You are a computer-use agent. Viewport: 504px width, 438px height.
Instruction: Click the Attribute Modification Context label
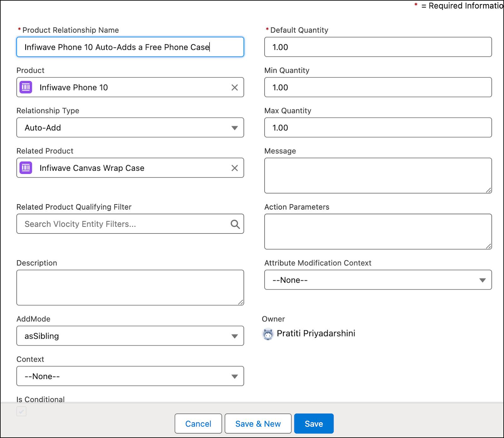tap(318, 263)
